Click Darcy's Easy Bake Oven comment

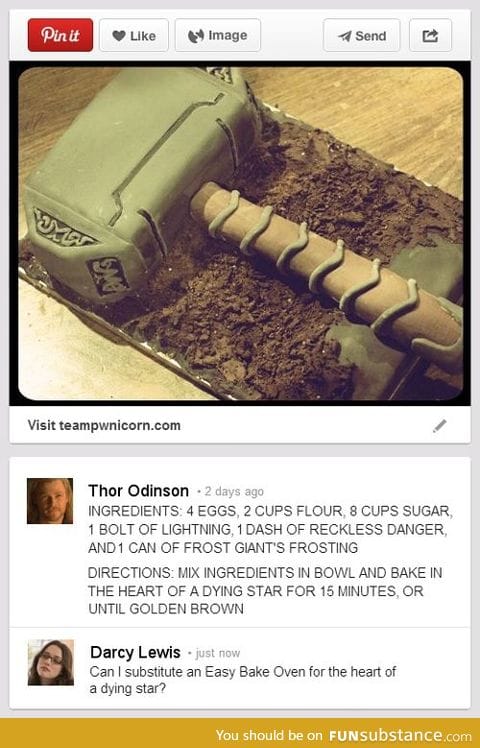pos(242,680)
